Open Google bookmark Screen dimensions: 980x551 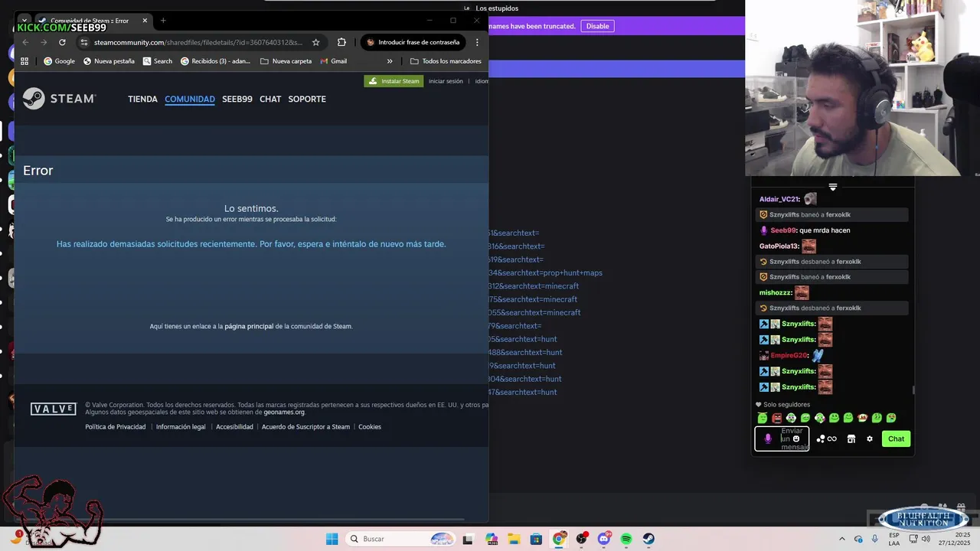coord(59,61)
